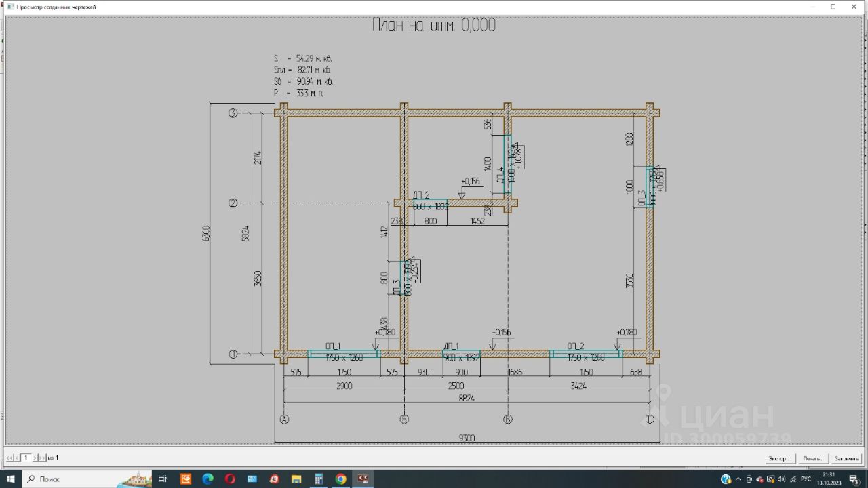Click the area line "S = 54.29 м. кв."

303,59
